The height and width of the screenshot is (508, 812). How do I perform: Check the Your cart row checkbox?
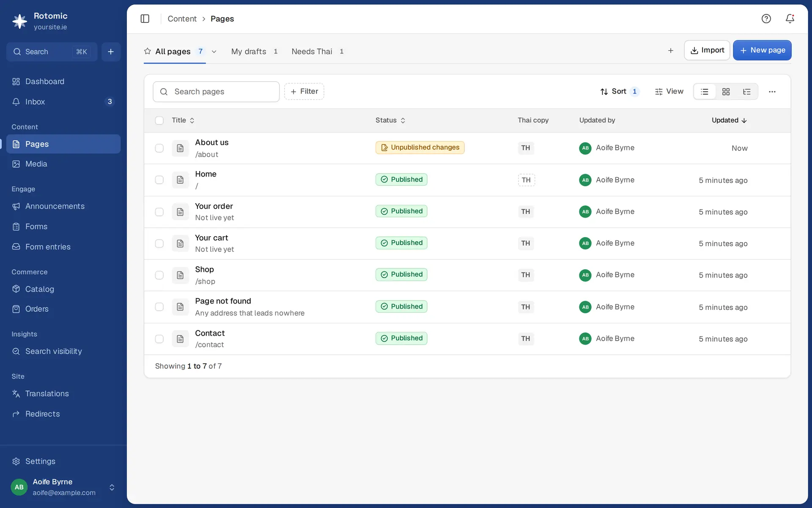click(x=159, y=243)
